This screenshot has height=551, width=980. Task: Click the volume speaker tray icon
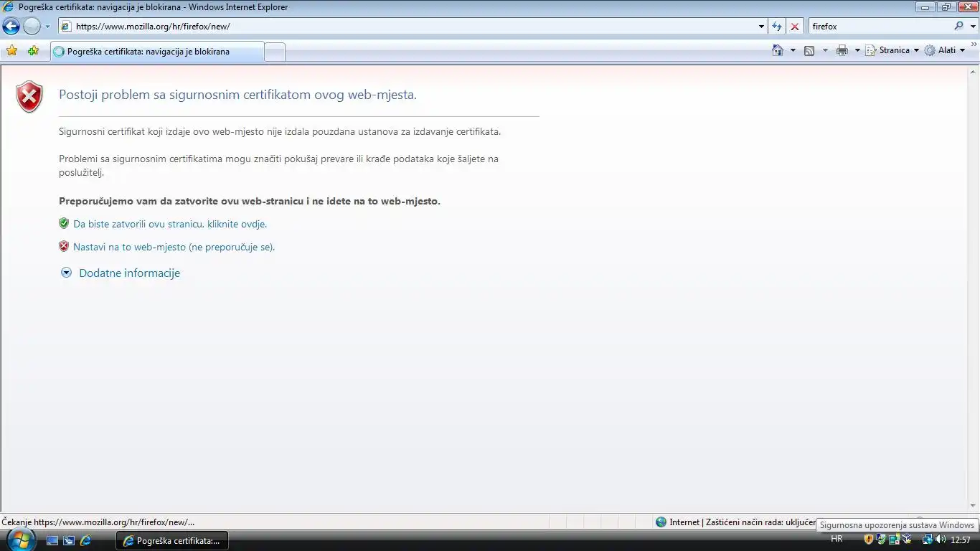point(941,539)
